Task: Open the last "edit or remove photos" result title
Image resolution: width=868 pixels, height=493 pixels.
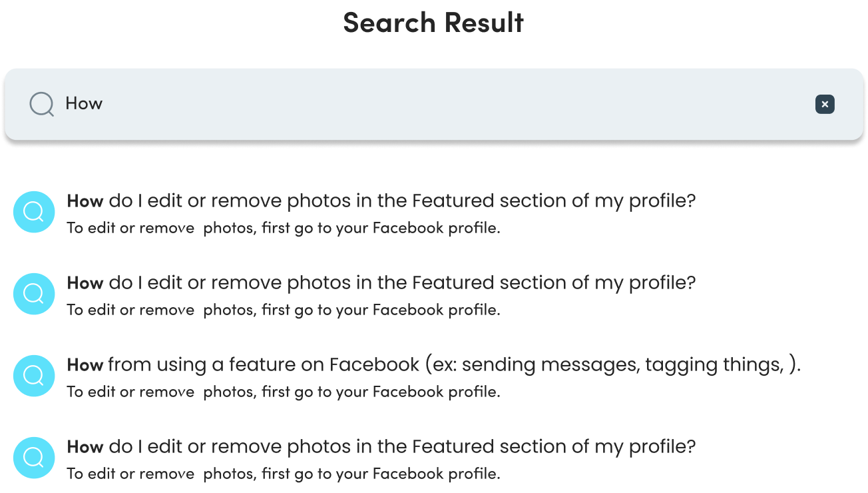Action: (x=381, y=447)
